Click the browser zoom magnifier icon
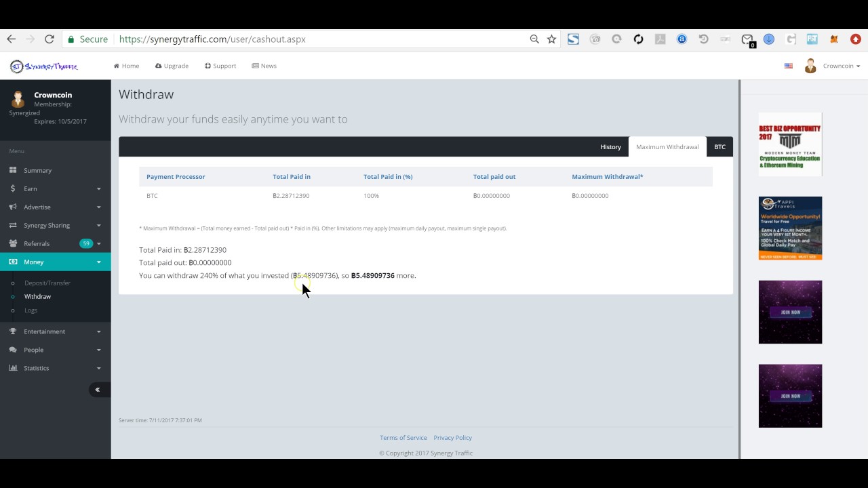The width and height of the screenshot is (868, 488). click(534, 39)
